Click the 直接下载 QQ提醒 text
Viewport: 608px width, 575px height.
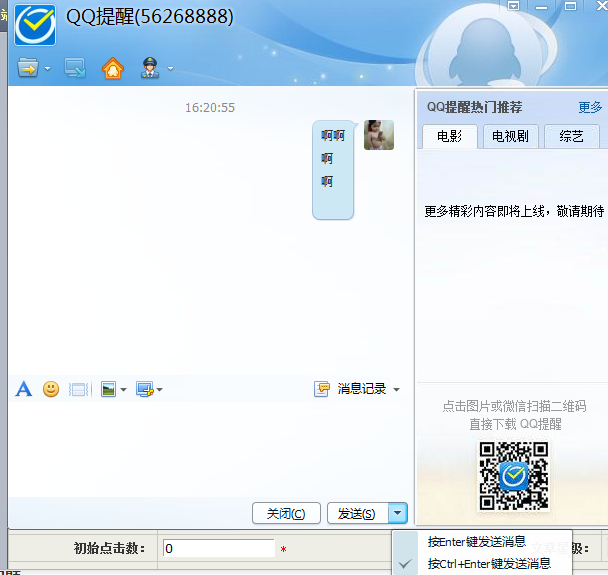[515, 424]
